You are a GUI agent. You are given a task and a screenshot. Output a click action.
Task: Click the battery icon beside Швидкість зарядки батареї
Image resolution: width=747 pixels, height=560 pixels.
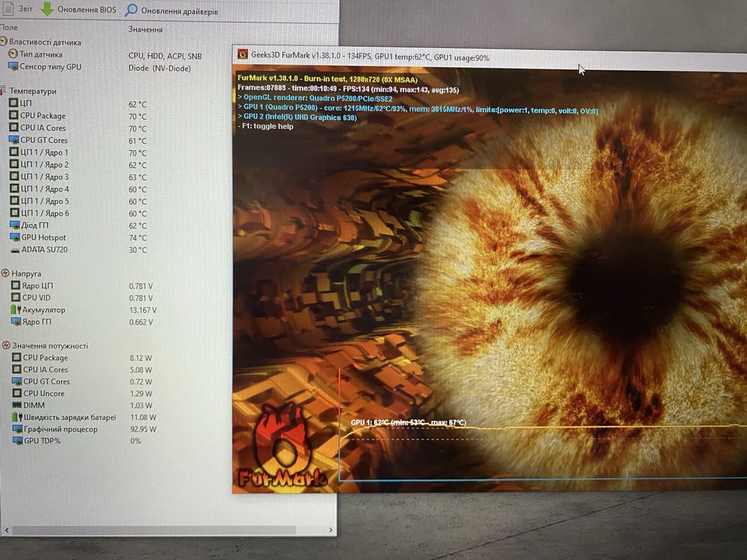(x=17, y=417)
